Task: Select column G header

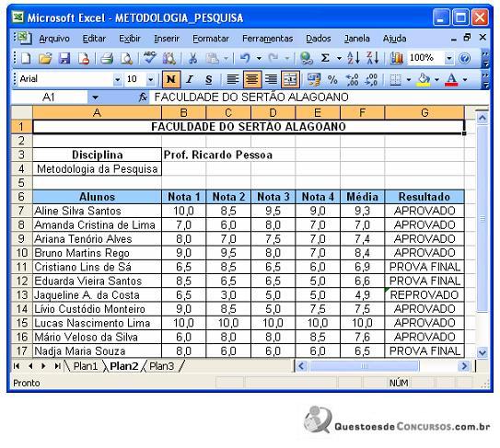Action: click(424, 113)
